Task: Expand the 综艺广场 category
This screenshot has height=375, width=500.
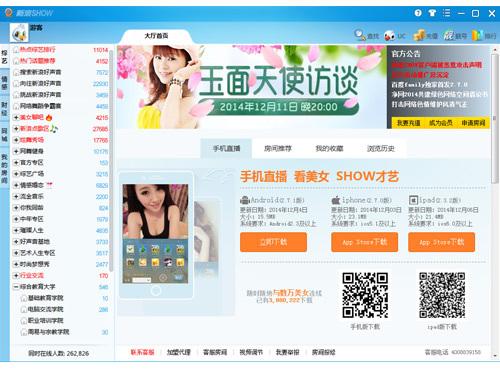Action: click(x=16, y=174)
